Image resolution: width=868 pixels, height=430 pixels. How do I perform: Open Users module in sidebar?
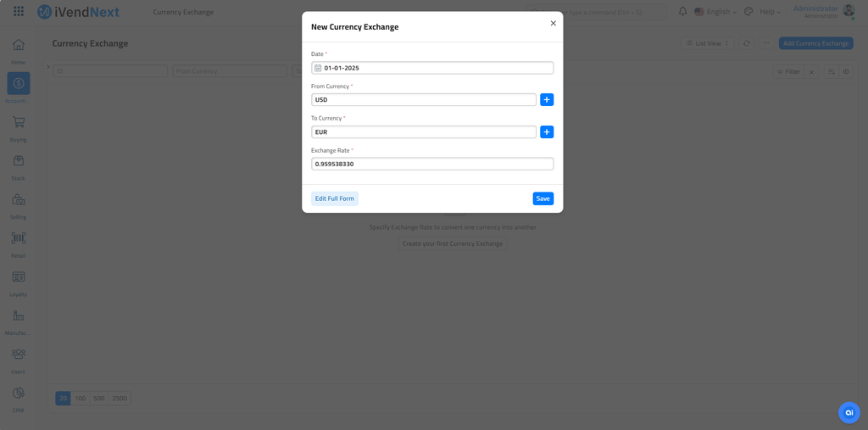(19, 361)
